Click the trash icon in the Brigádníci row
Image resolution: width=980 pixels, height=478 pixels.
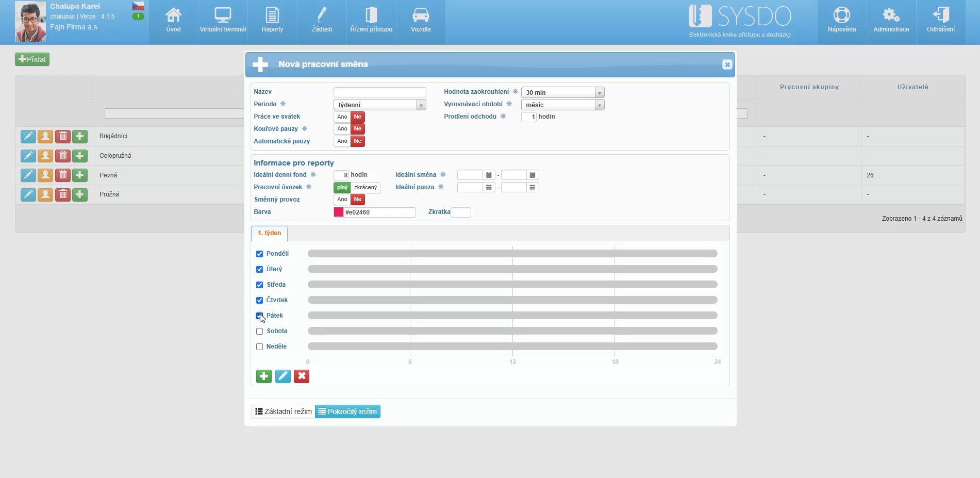pos(63,136)
